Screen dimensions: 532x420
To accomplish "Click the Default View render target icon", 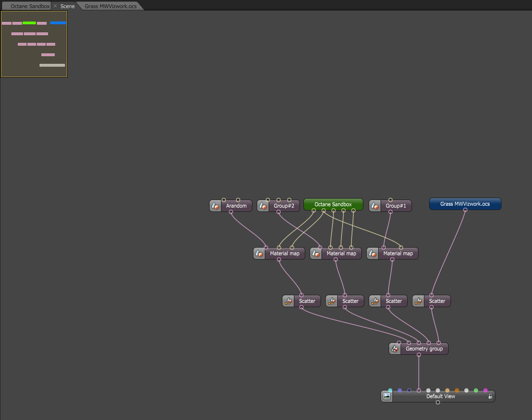I will pos(387,396).
